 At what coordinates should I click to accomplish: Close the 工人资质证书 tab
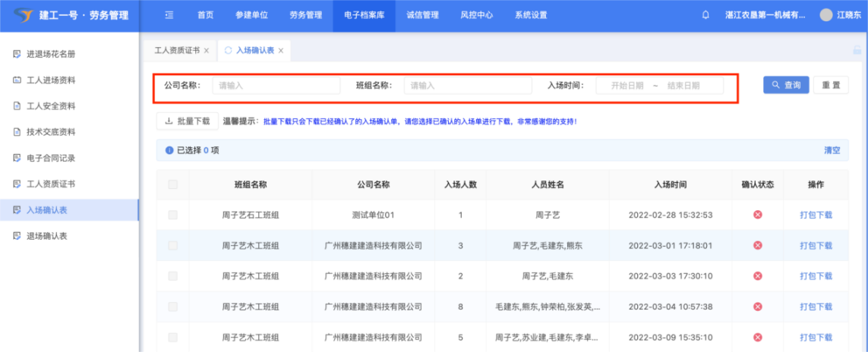[x=207, y=51]
